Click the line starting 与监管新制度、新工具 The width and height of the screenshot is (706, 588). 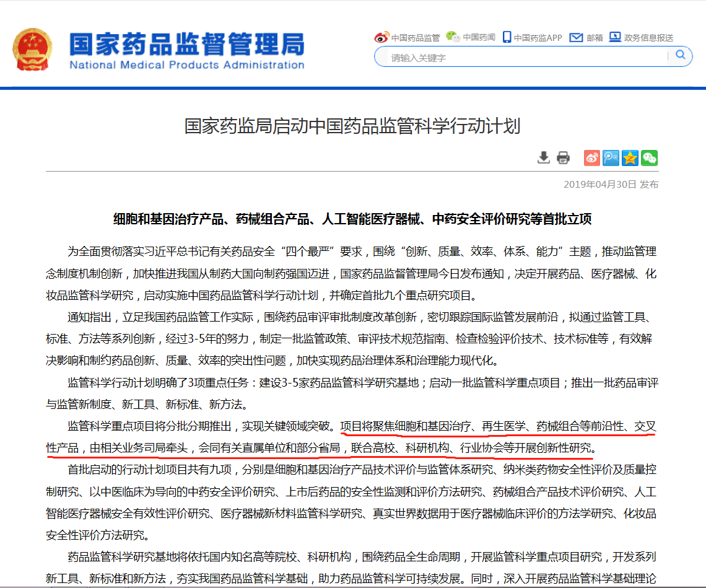[x=148, y=404]
